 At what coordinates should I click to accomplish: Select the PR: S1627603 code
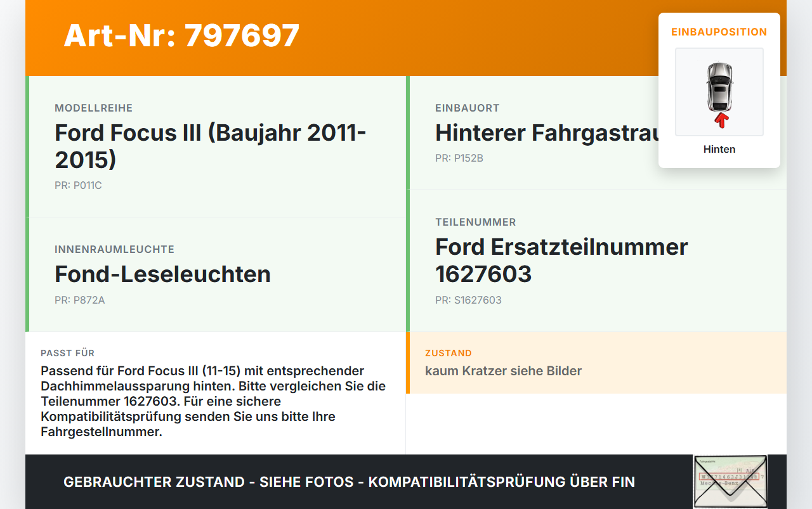(468, 300)
